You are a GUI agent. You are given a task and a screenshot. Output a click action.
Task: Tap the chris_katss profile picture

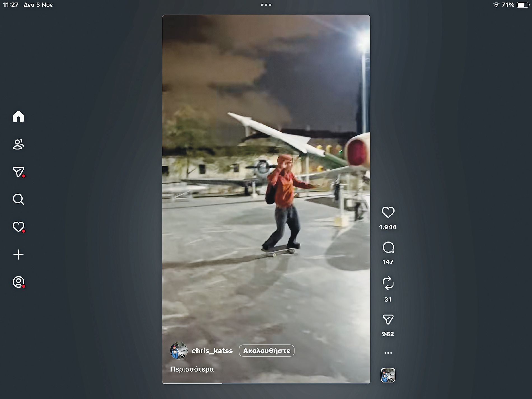(179, 351)
